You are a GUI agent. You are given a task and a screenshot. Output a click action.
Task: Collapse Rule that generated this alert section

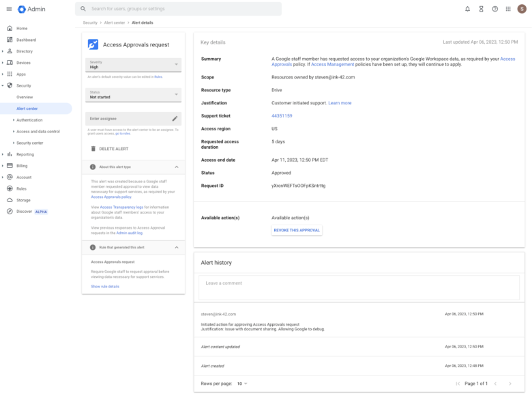(x=177, y=247)
